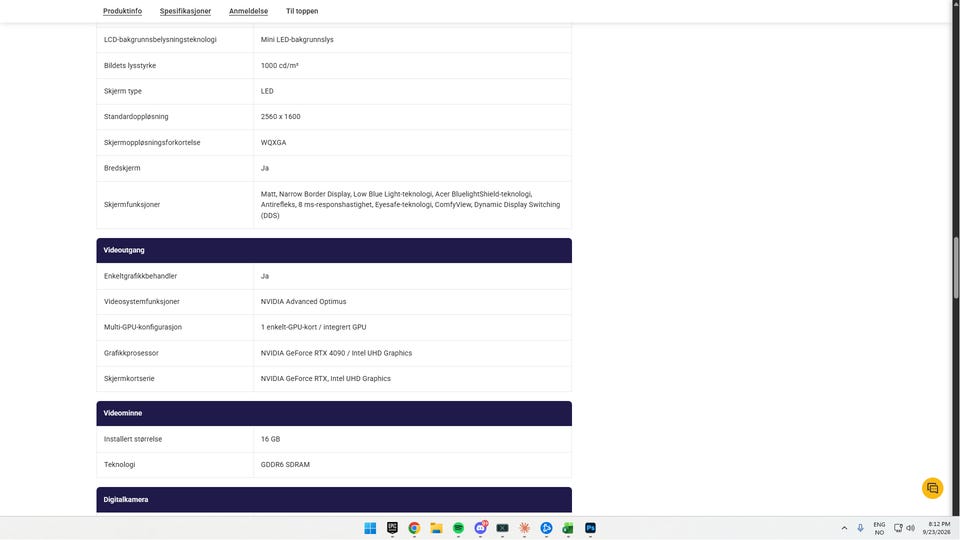This screenshot has height=540, width=960.
Task: Click the 'Skjermfunksjoner' label
Action: point(132,204)
